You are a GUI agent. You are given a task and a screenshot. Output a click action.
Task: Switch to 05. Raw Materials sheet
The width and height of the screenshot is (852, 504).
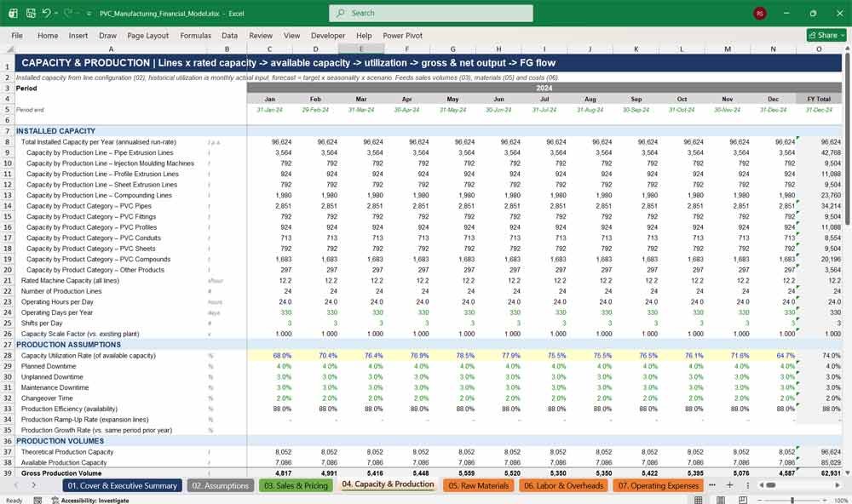[x=478, y=485]
